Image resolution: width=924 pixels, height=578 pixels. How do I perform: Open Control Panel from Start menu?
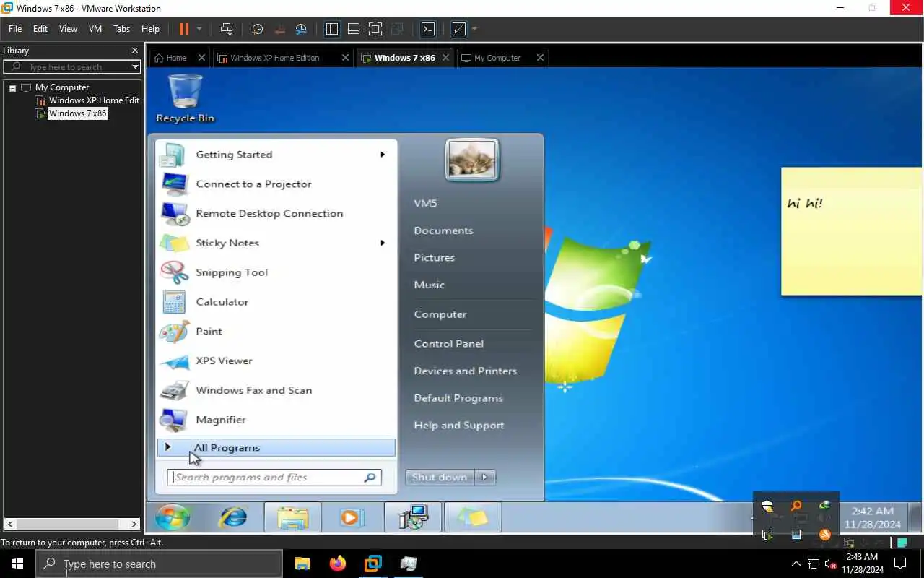(x=448, y=344)
